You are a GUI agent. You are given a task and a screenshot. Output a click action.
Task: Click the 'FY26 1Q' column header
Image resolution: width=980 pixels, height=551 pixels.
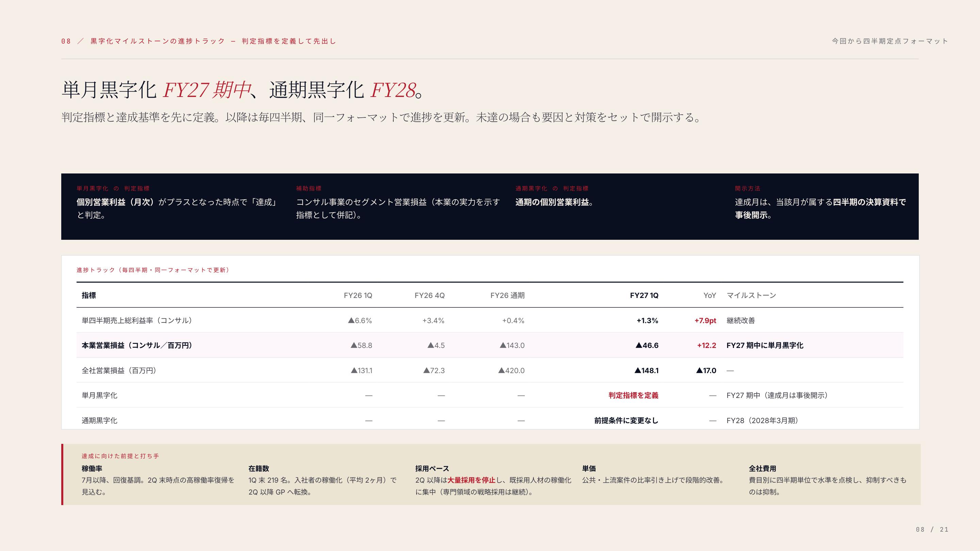358,296
